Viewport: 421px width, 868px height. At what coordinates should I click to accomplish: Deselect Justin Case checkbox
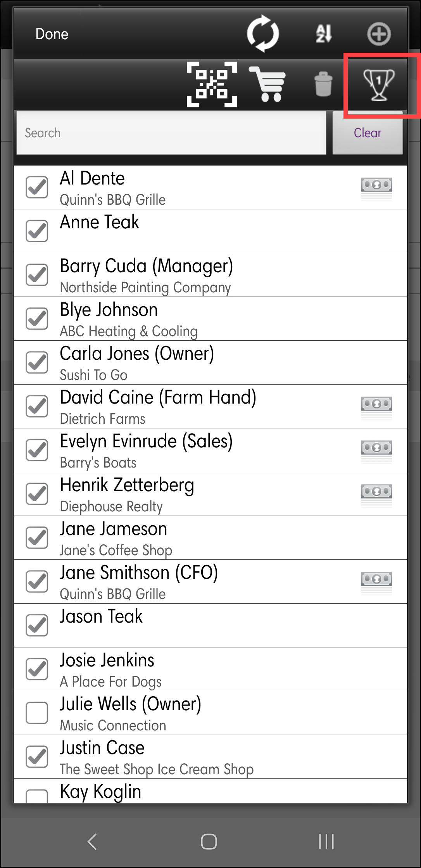(x=37, y=757)
